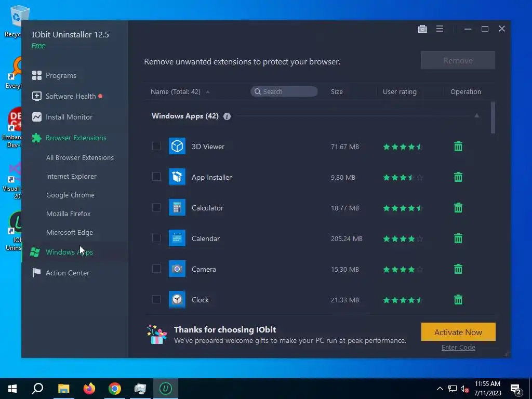Open File Explorer from the taskbar
This screenshot has width=532, height=399.
click(63, 389)
